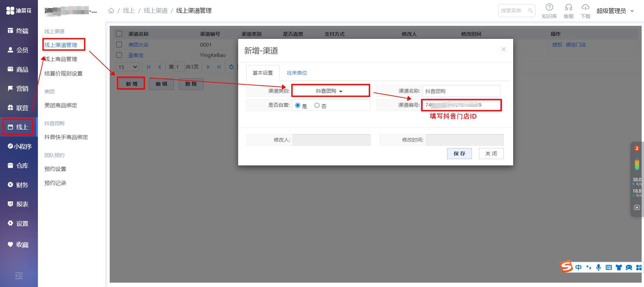Focus the 渠道名称 input field

click(461, 91)
